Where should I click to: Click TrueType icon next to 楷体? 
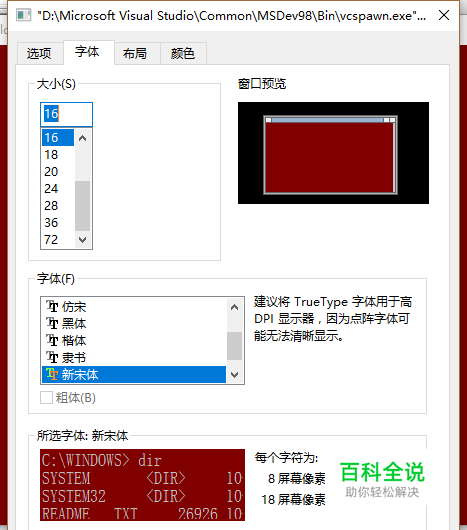click(x=52, y=340)
